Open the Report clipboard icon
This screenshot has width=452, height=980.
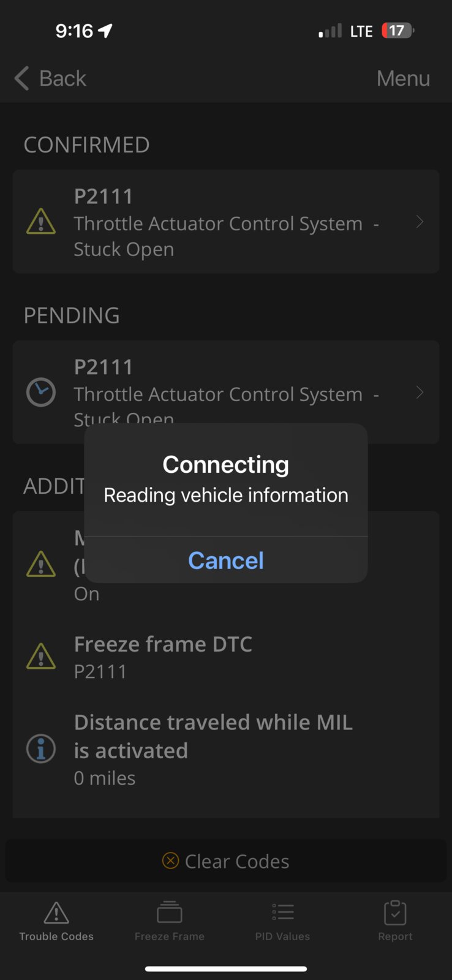395,913
